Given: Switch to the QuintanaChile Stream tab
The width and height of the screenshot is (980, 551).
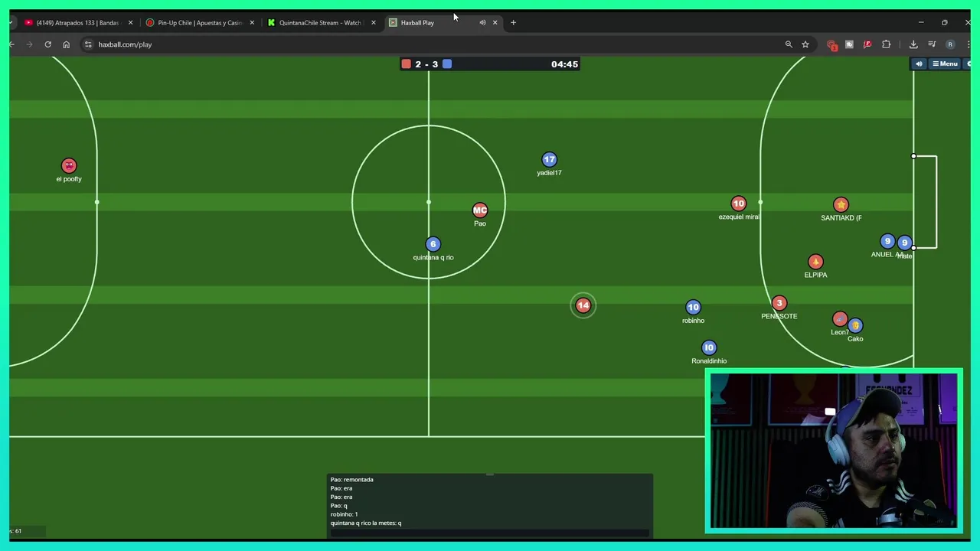Looking at the screenshot, I should coord(320,23).
